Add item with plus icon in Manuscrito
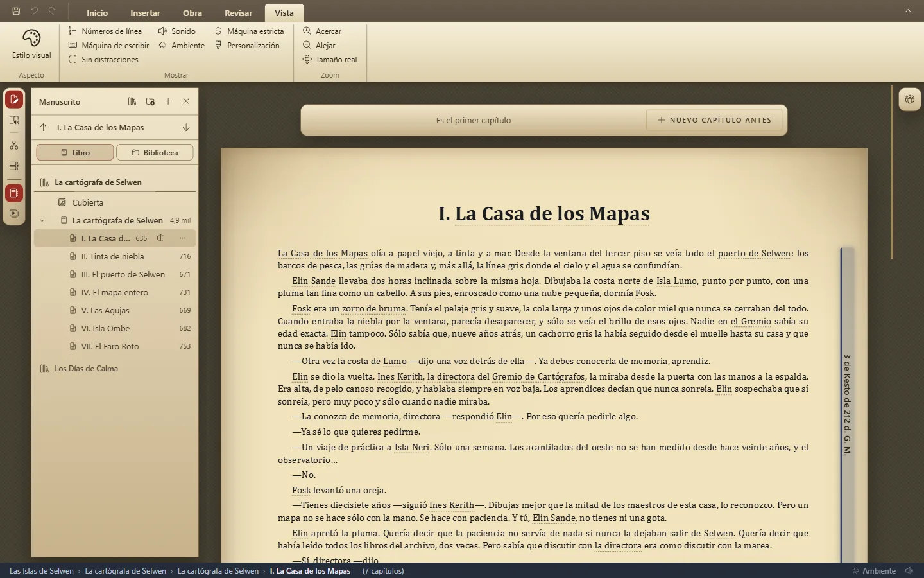Screen dimensions: 924x578 tap(168, 101)
